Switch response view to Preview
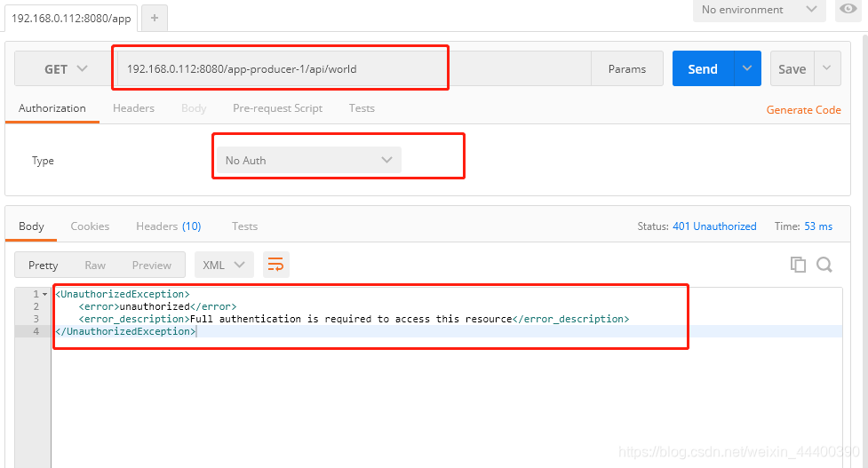This screenshot has width=868, height=468. [152, 266]
